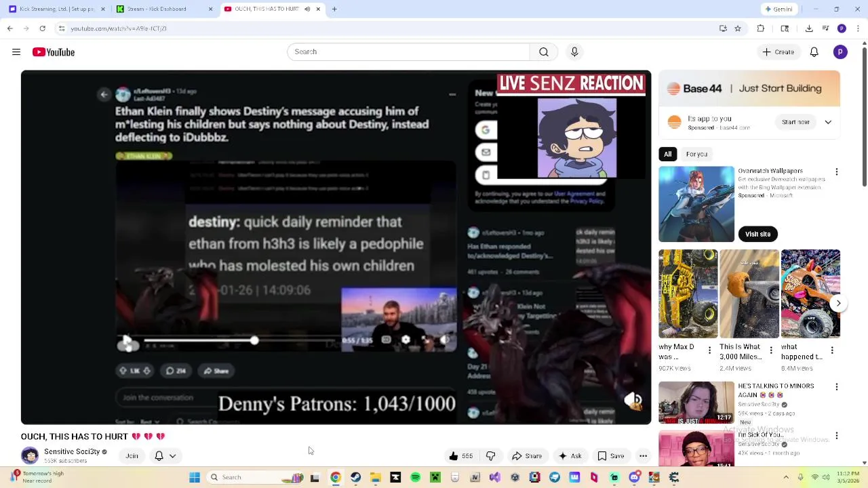Show next shorts with the arrow
This screenshot has height=488, width=868.
coord(838,303)
